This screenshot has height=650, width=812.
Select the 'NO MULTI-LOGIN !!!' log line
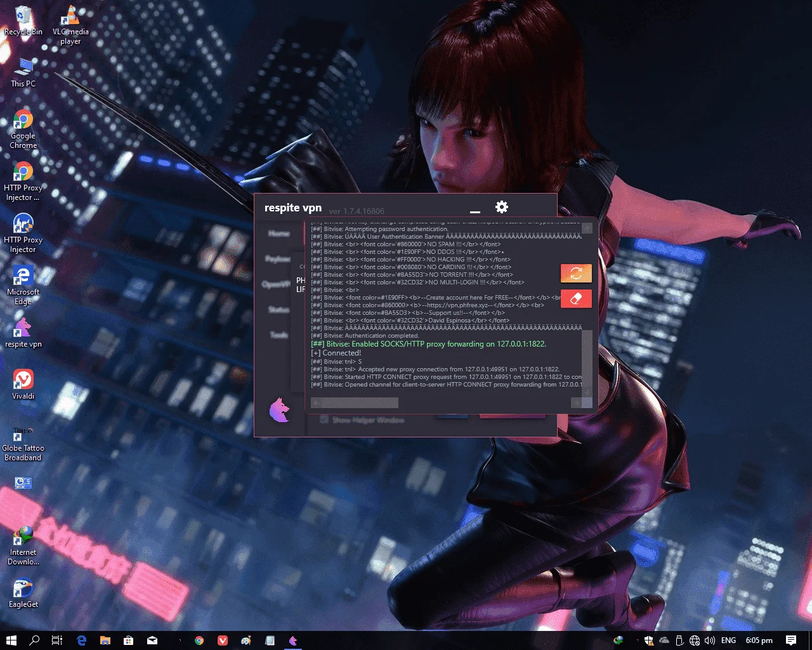pos(417,282)
